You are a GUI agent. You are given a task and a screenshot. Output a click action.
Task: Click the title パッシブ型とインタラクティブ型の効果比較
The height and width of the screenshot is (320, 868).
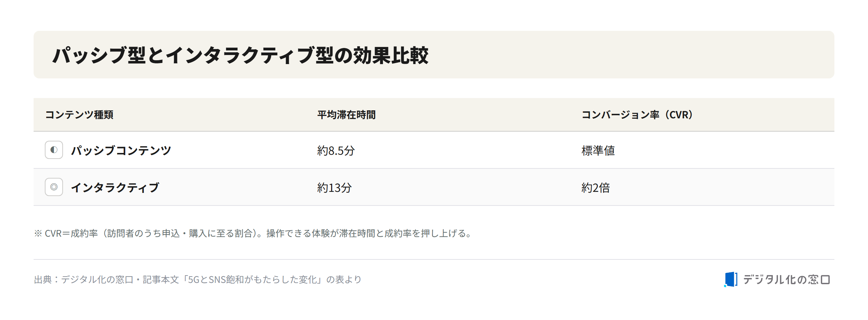coord(240,55)
